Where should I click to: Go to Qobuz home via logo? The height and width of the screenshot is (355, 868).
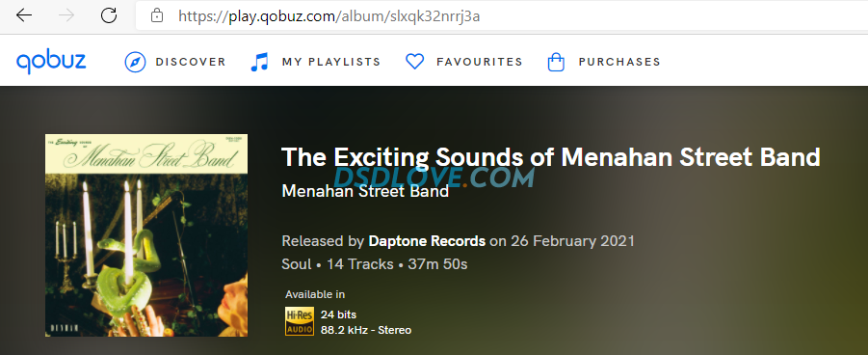pyautogui.click(x=51, y=62)
